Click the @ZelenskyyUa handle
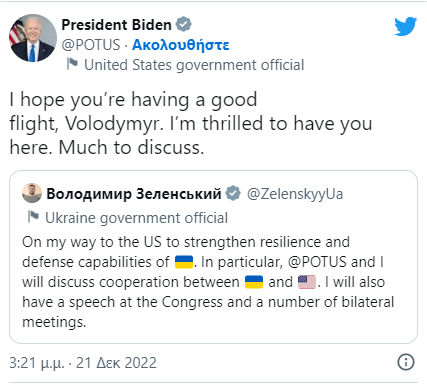Image resolution: width=427 pixels, height=384 pixels. pos(295,194)
